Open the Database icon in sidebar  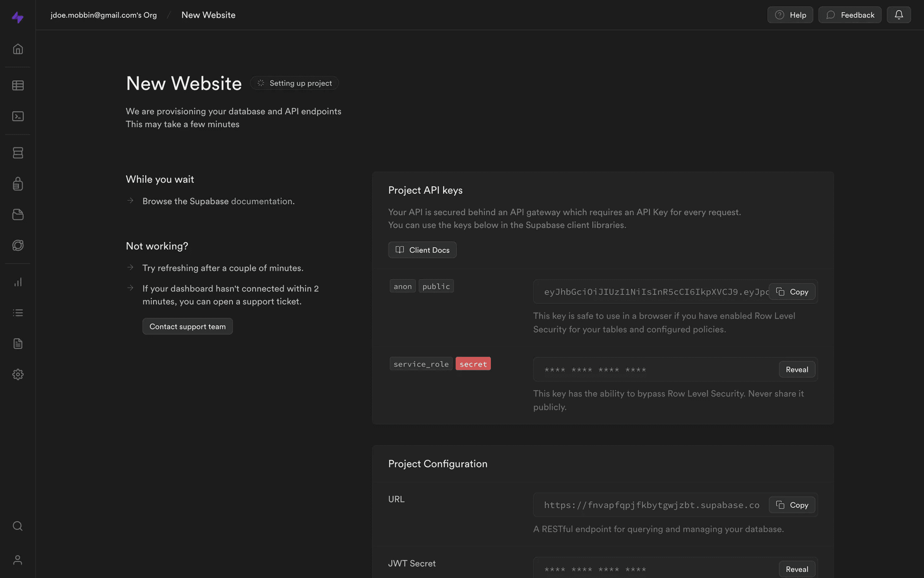(18, 153)
